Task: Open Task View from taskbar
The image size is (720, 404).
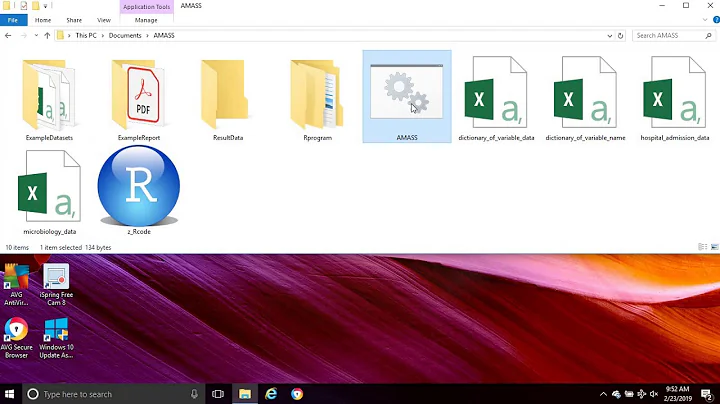Action: (218, 394)
